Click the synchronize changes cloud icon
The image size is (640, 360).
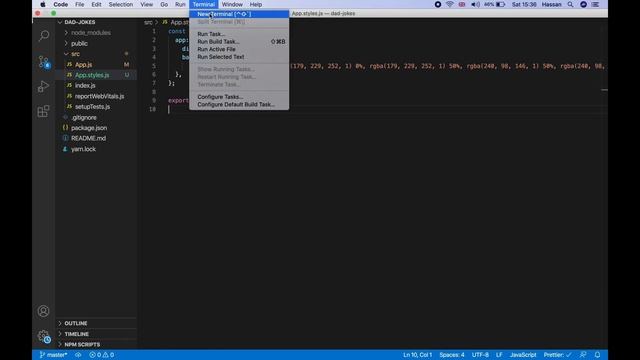78,355
